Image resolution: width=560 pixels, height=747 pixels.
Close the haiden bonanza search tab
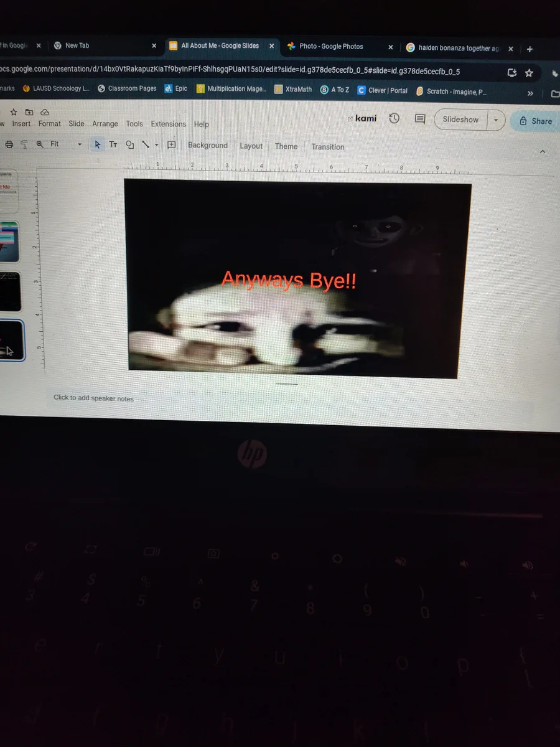510,49
